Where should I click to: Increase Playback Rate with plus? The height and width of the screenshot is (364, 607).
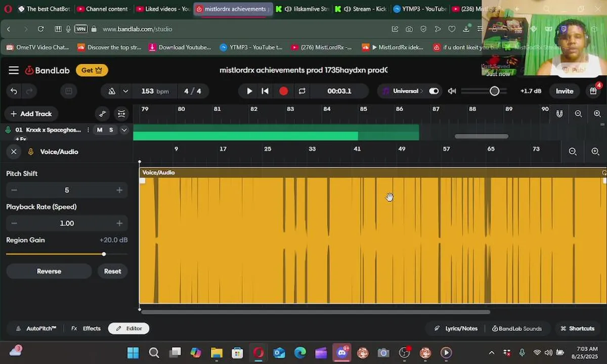pyautogui.click(x=119, y=223)
